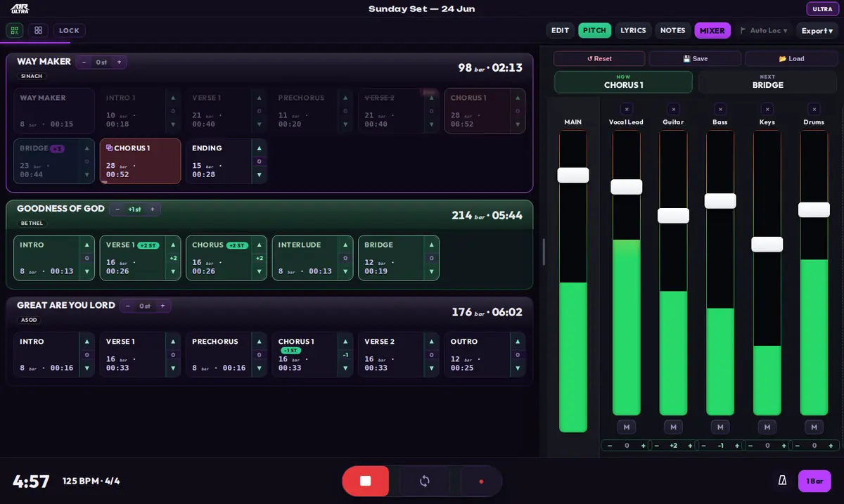Mute the Vocal Lead channel
Screen dimensions: 844x504
point(626,427)
